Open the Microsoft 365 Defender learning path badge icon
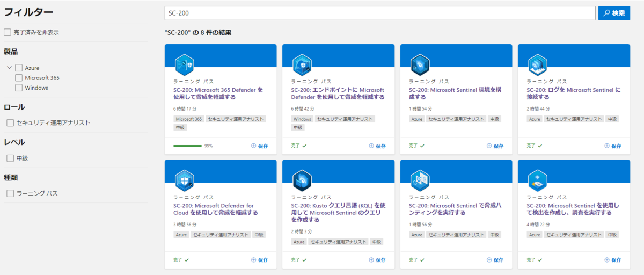The height and width of the screenshot is (275, 644). (184, 66)
